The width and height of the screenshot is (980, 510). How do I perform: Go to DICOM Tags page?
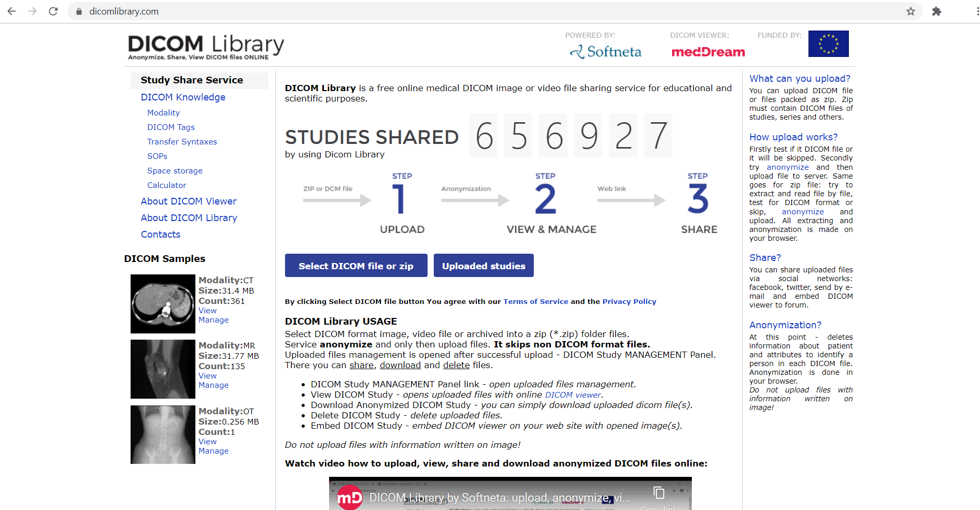click(x=171, y=127)
